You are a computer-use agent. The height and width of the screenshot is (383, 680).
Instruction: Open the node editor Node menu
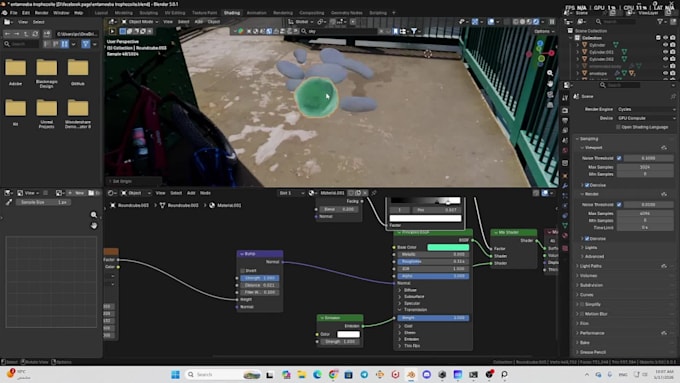tap(205, 193)
